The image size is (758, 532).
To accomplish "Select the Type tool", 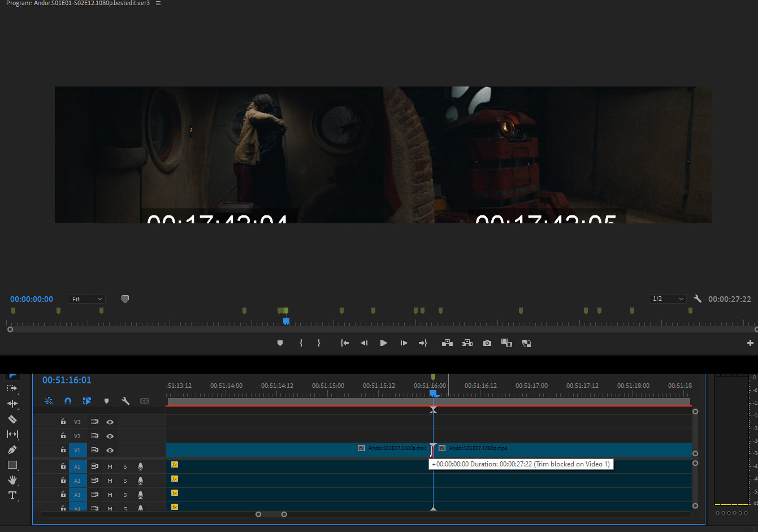I will tap(12, 495).
